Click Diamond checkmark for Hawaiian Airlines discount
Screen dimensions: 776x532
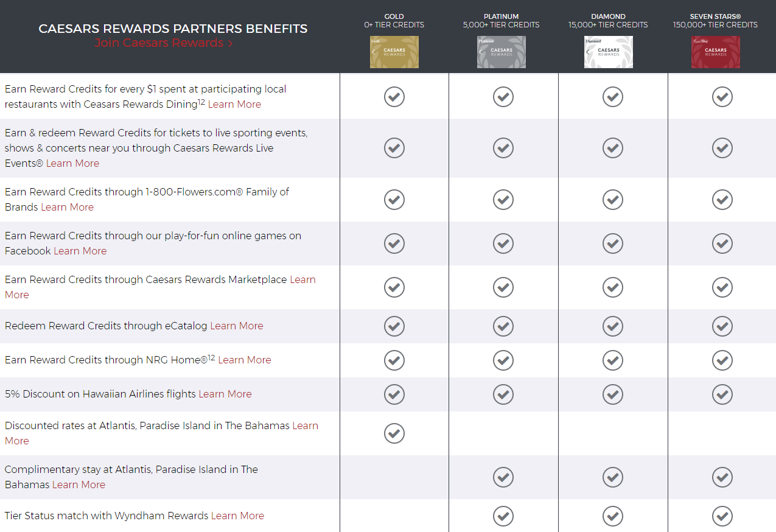(613, 394)
